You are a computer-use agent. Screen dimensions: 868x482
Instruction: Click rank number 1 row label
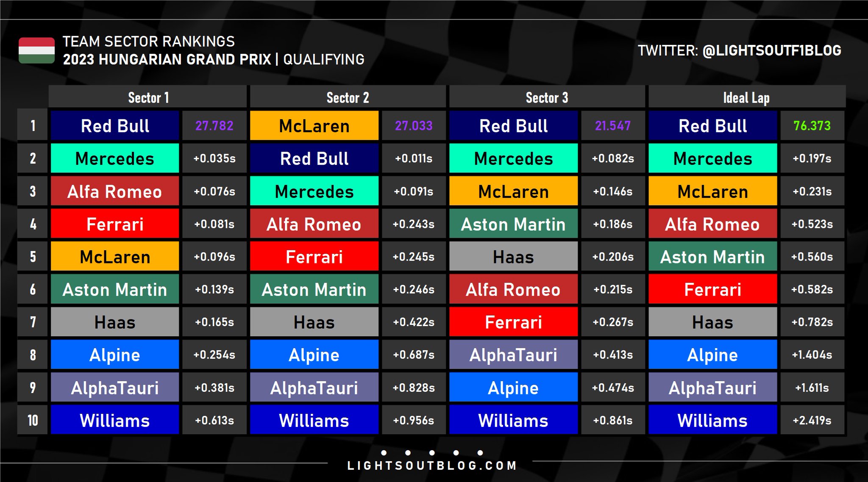pyautogui.click(x=33, y=126)
